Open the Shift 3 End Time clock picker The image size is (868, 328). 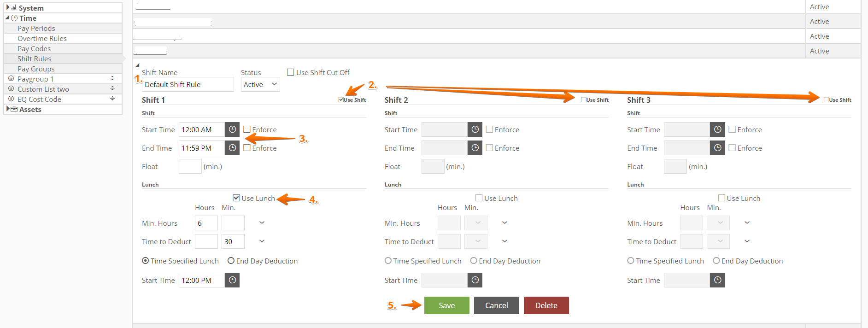[717, 148]
